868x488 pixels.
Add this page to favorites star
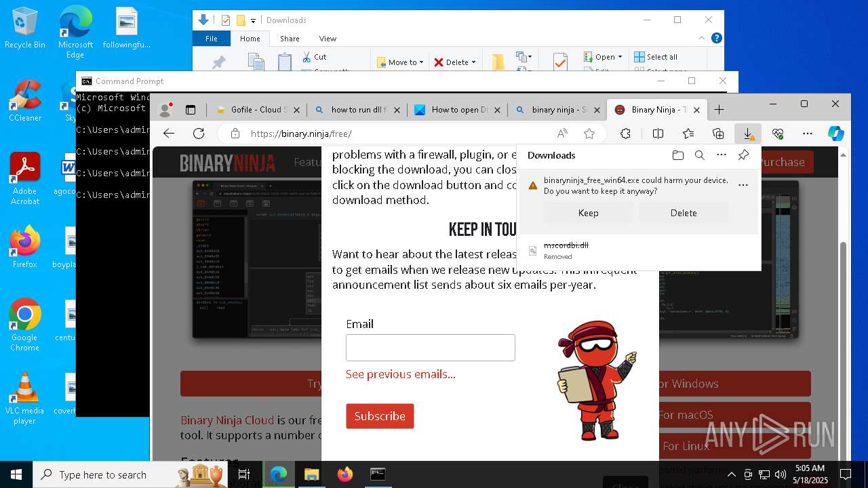tap(589, 134)
